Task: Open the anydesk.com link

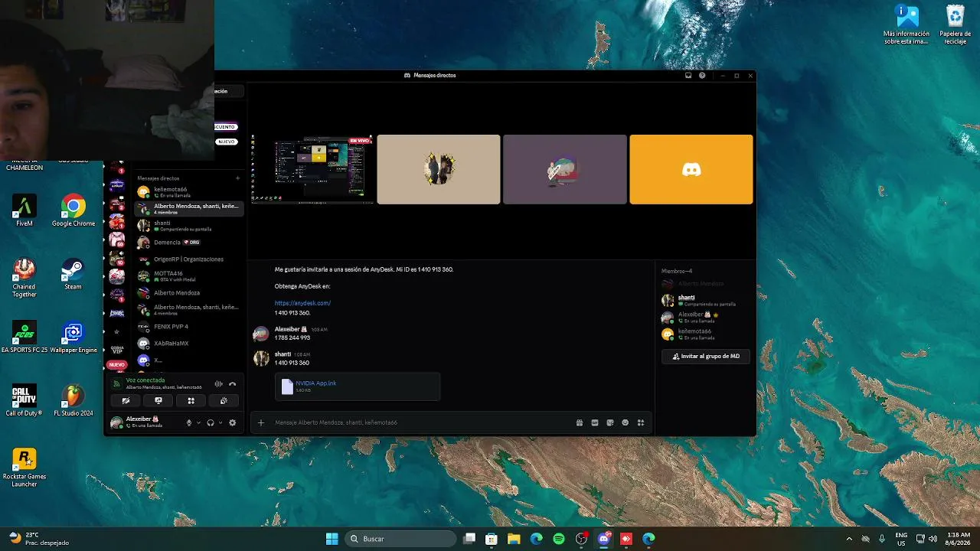Action: (x=302, y=303)
